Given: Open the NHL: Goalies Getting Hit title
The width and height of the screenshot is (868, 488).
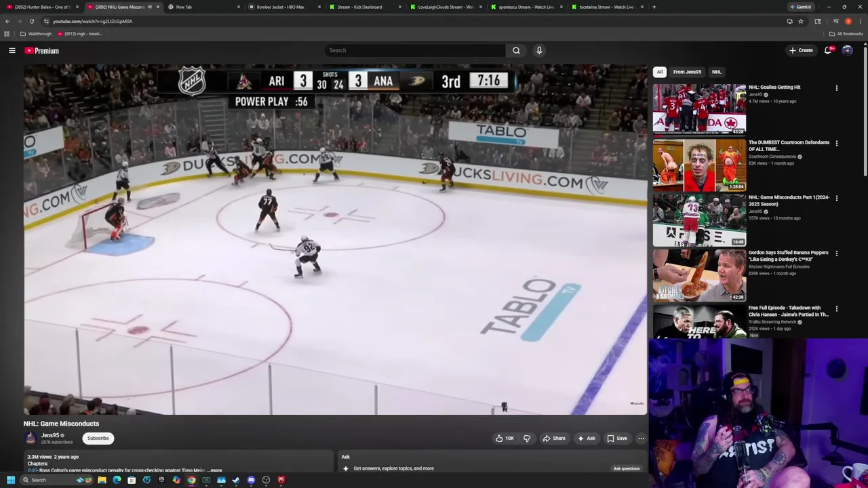Looking at the screenshot, I should coord(774,87).
